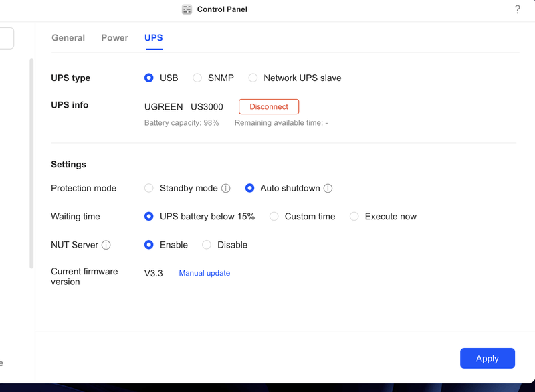Viewport: 535px width, 392px height.
Task: Choose Custom time for waiting time
Action: [274, 217]
